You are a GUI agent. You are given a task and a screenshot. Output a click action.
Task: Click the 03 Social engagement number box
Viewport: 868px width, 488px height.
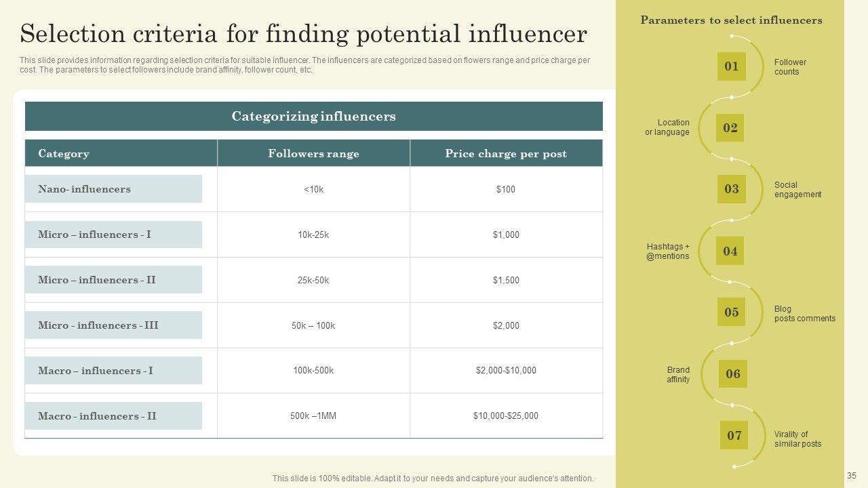pos(731,189)
